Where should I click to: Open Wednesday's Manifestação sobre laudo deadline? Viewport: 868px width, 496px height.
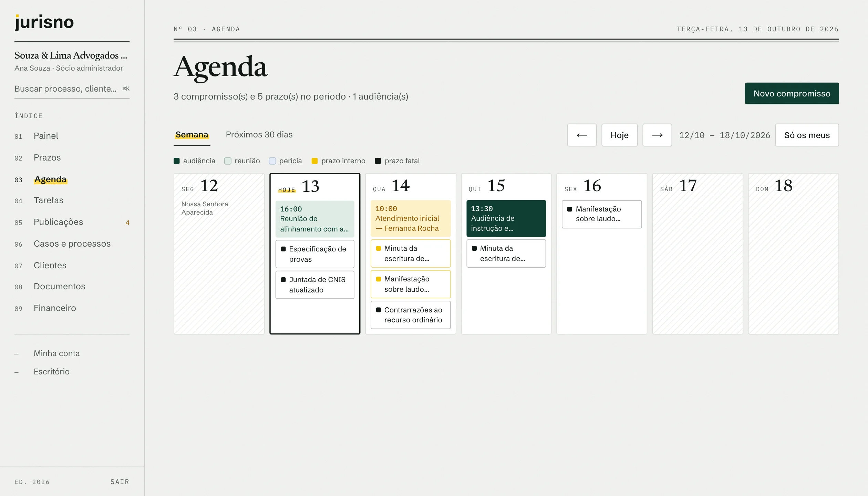coord(410,284)
